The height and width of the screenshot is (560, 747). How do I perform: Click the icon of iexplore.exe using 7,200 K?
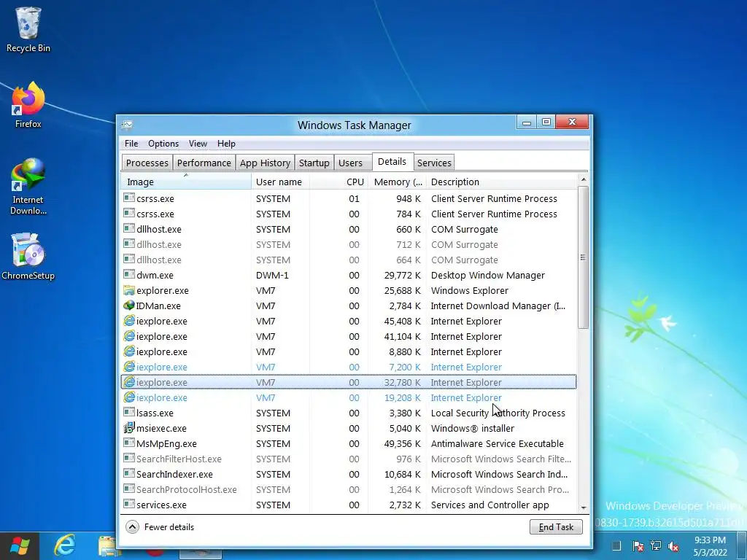point(128,366)
